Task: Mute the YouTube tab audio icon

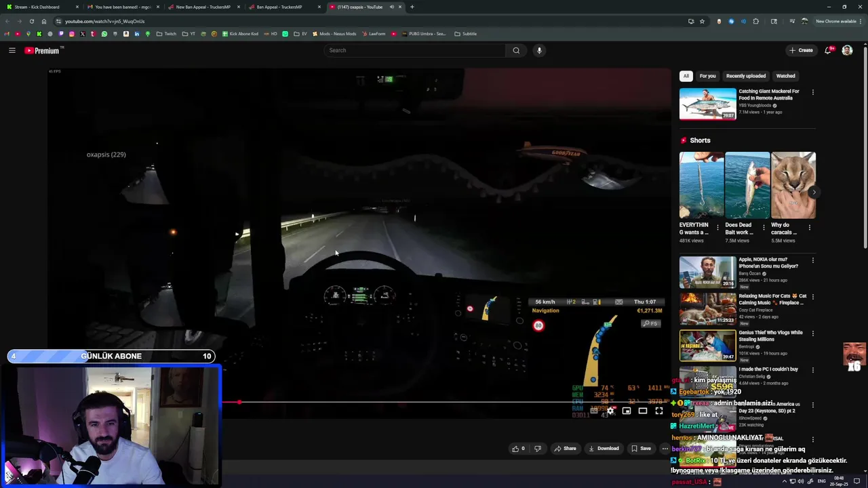Action: click(391, 7)
